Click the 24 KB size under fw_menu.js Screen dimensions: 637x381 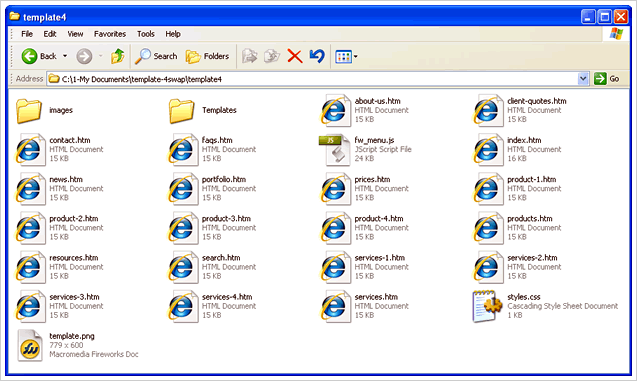pos(364,158)
